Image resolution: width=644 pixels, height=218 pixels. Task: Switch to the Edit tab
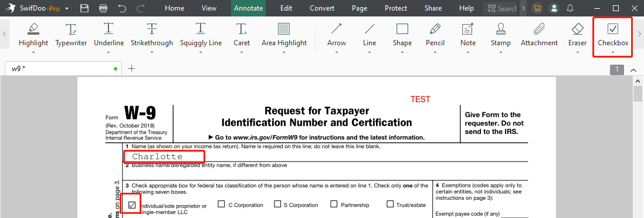pos(286,8)
